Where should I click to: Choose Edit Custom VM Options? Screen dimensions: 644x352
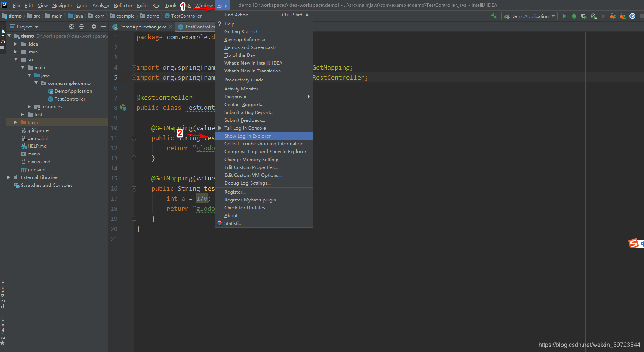[x=264, y=175]
